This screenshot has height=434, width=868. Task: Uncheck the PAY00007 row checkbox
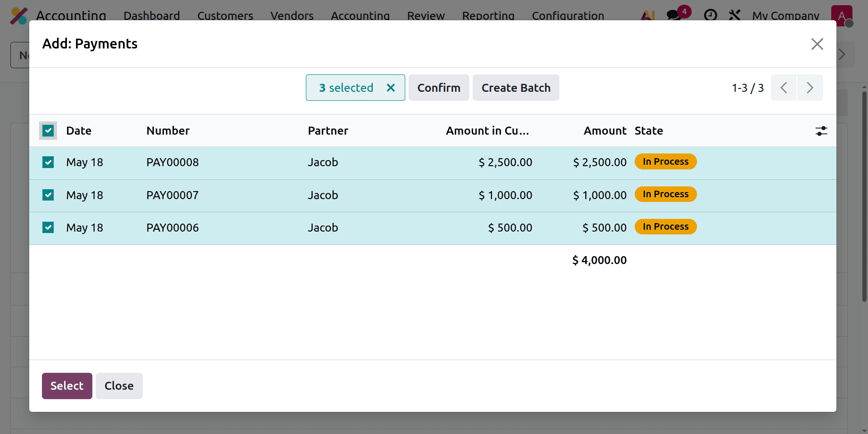pos(48,195)
